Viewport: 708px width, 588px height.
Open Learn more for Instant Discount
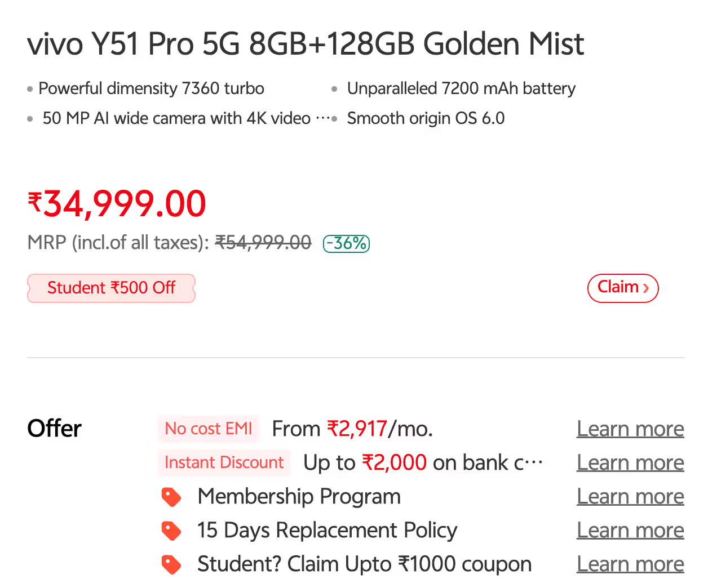(x=630, y=462)
